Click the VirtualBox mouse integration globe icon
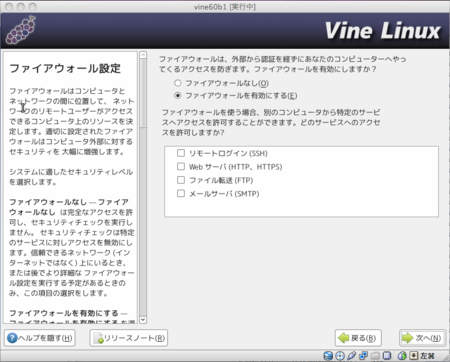Image resolution: width=450 pixels, height=362 pixels. click(402, 356)
